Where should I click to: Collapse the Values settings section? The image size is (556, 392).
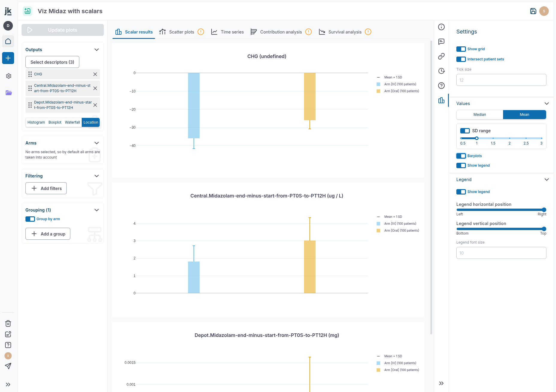tap(546, 104)
